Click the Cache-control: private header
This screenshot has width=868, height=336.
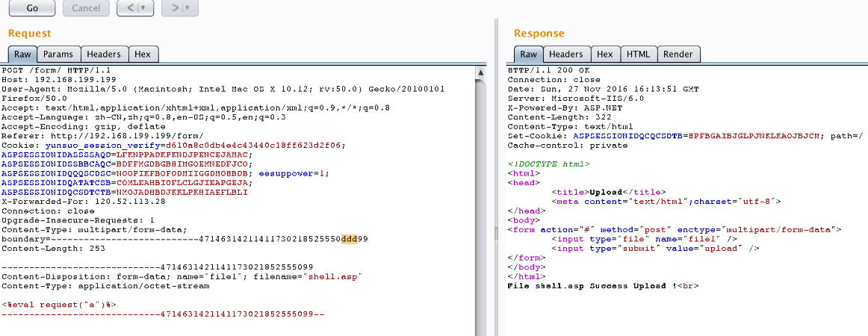click(x=568, y=146)
